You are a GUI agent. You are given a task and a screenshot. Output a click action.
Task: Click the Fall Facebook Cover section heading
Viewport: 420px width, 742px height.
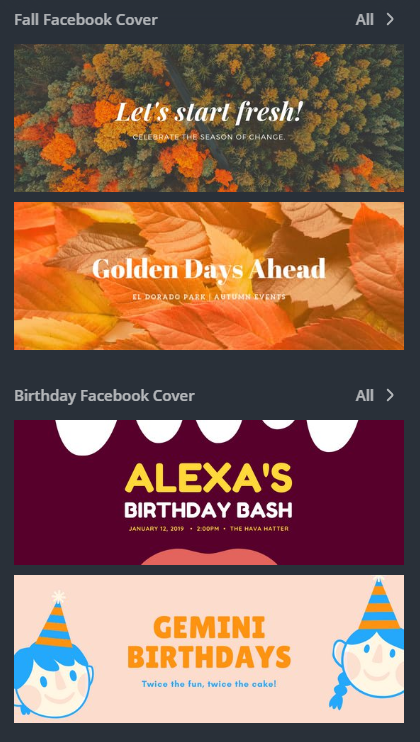tap(86, 19)
